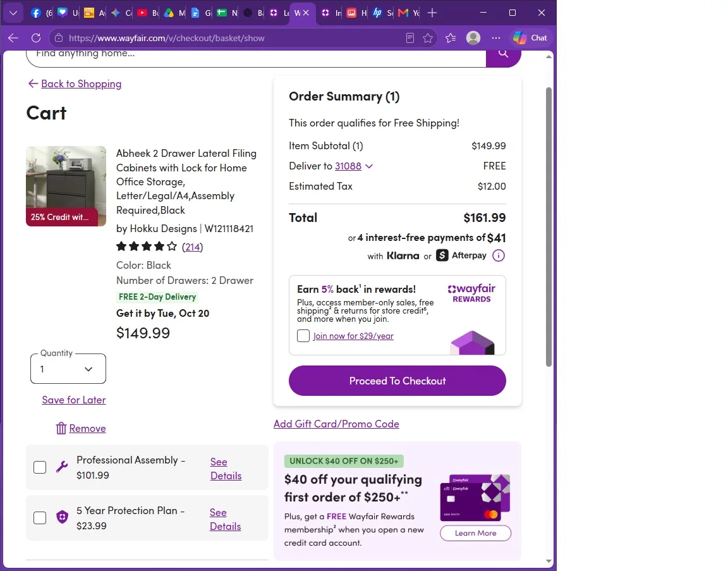See Details for Professional Assembly
Image resolution: width=728 pixels, height=571 pixels.
226,469
